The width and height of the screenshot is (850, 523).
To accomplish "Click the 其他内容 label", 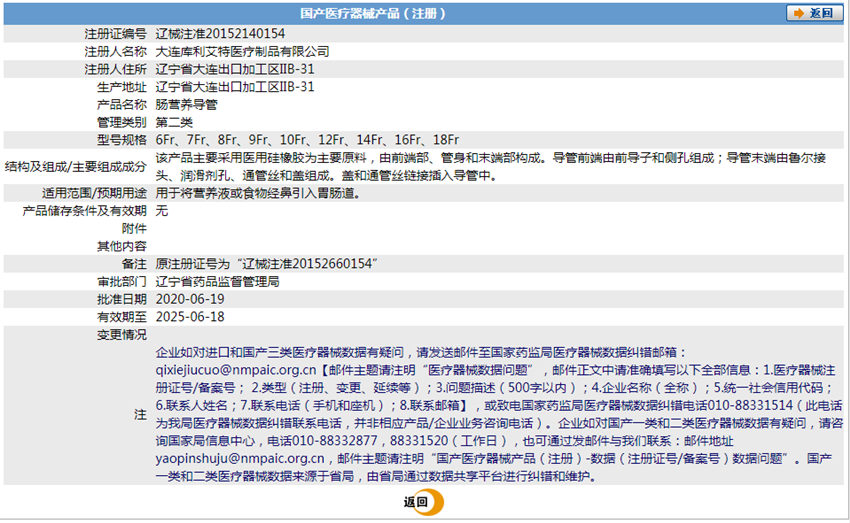I will pos(122,246).
